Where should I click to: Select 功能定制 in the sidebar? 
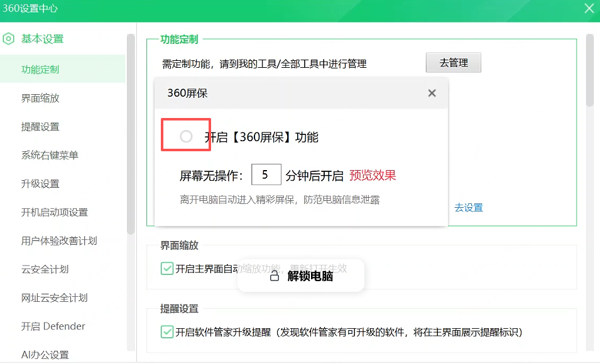pyautogui.click(x=40, y=70)
